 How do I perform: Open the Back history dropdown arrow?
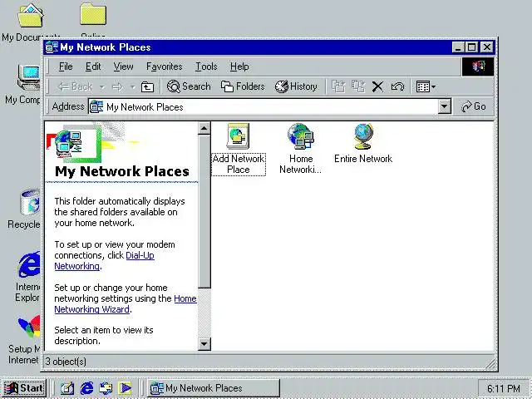coord(101,87)
